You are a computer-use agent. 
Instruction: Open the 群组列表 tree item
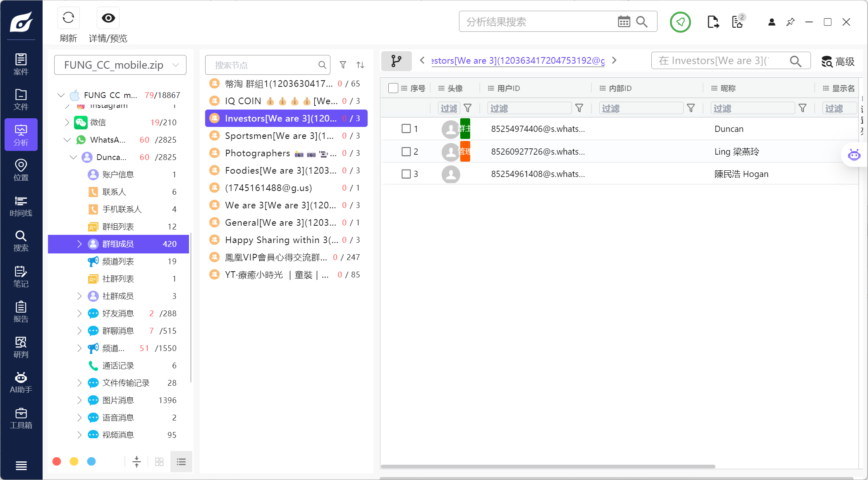(x=118, y=227)
